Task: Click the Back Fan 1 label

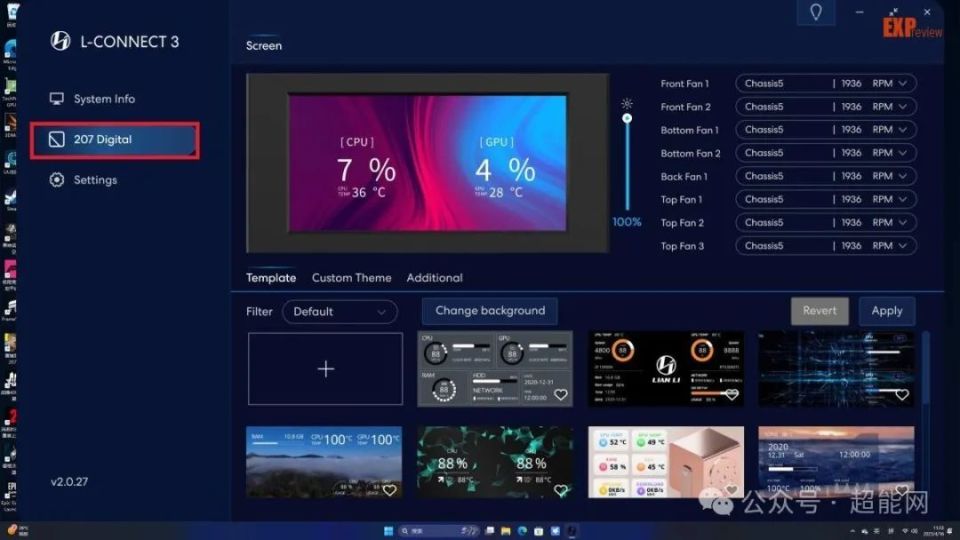Action: (684, 176)
